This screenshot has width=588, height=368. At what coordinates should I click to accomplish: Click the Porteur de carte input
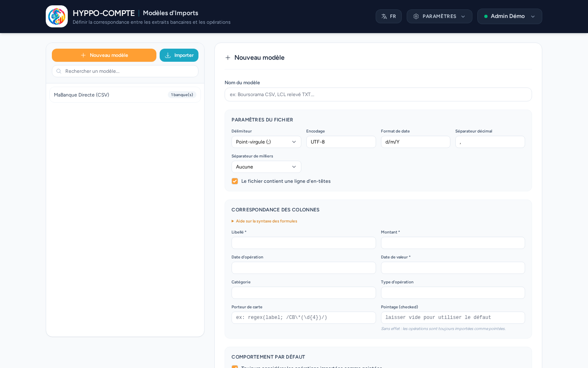[304, 318]
